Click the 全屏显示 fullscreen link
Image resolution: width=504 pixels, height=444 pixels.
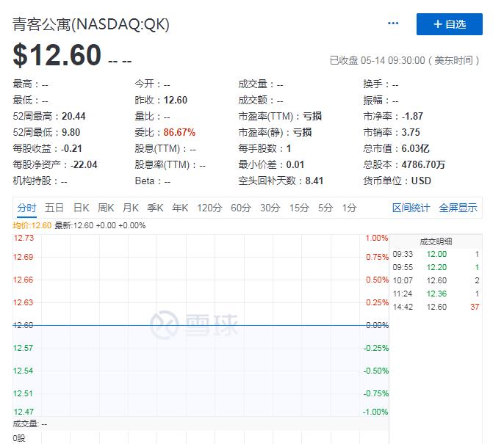[x=458, y=208]
